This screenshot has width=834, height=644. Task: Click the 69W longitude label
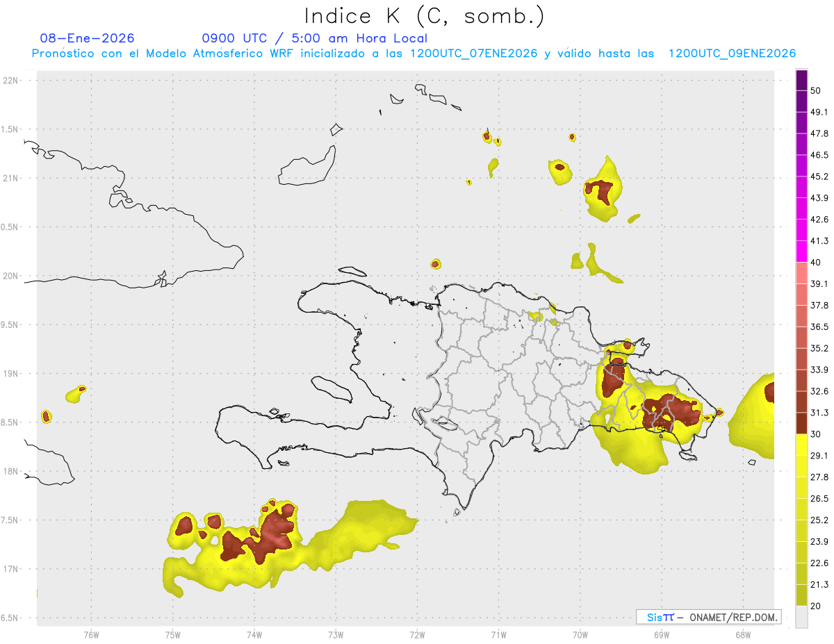[x=662, y=634]
